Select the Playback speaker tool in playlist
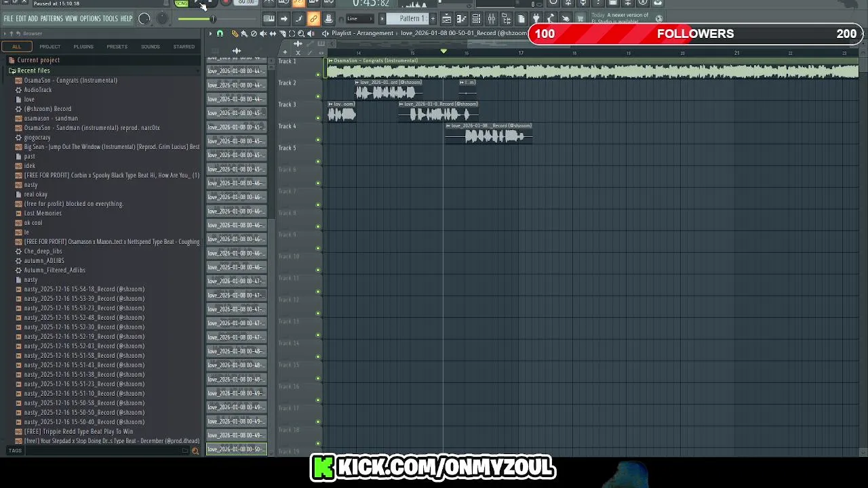The height and width of the screenshot is (488, 868). pyautogui.click(x=311, y=33)
